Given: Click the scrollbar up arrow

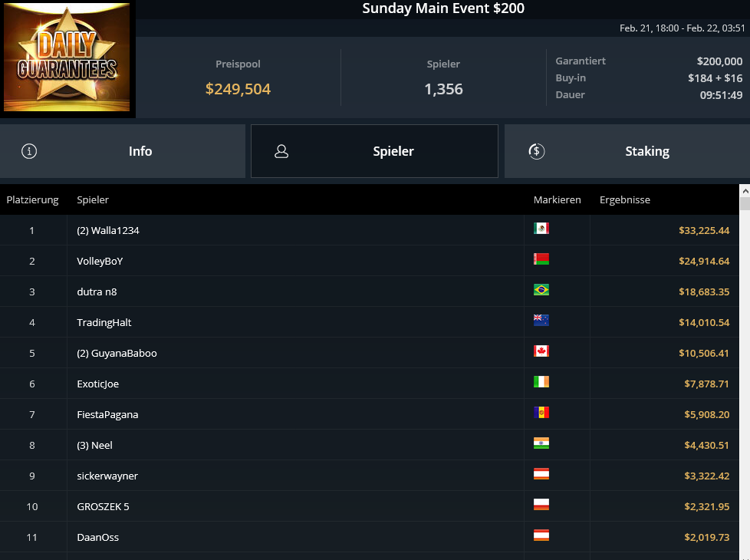Looking at the screenshot, I should (x=745, y=191).
